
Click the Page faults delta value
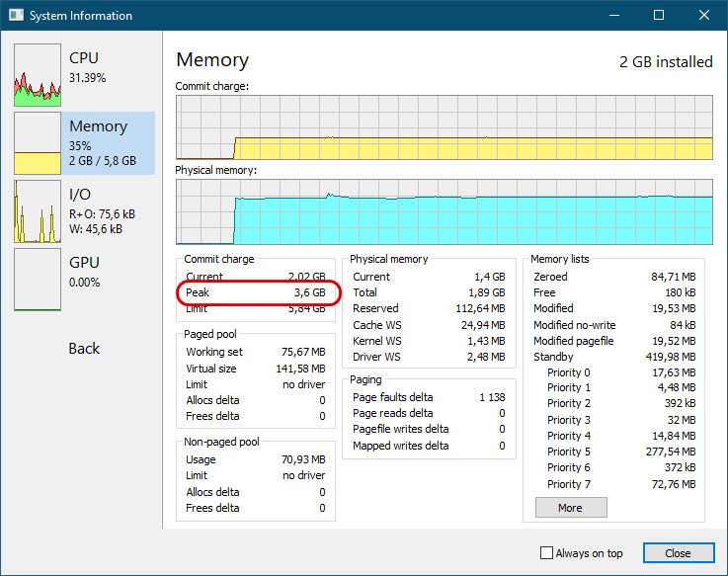pyautogui.click(x=492, y=397)
